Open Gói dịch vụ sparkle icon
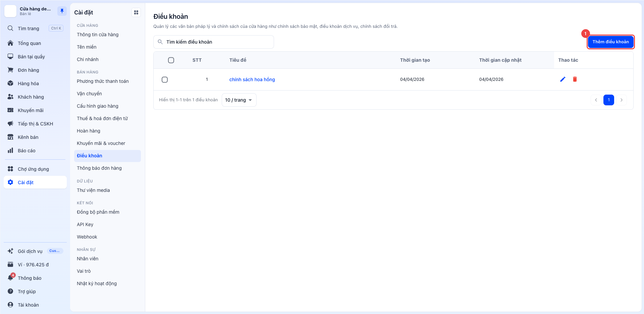 (10, 251)
